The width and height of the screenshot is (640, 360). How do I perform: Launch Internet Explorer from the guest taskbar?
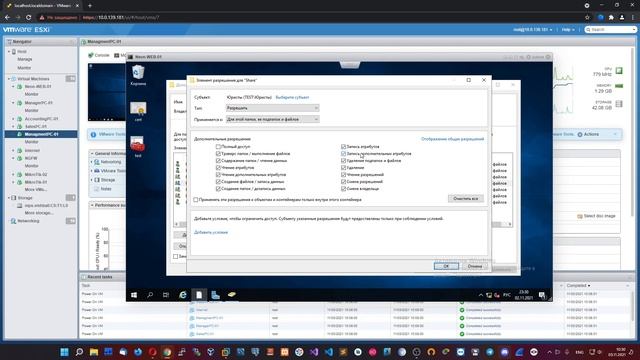[x=183, y=295]
